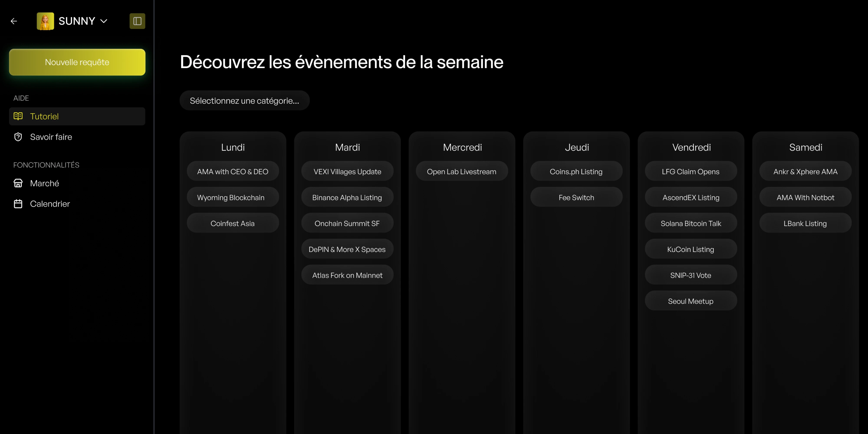This screenshot has width=868, height=434.
Task: Open the Savoir faire menu item
Action: [x=77, y=137]
